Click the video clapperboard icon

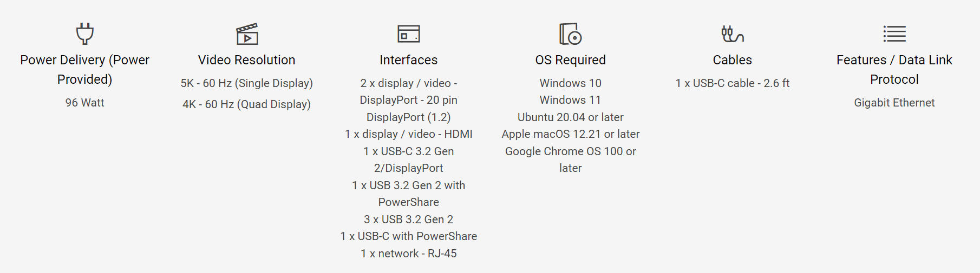(247, 34)
